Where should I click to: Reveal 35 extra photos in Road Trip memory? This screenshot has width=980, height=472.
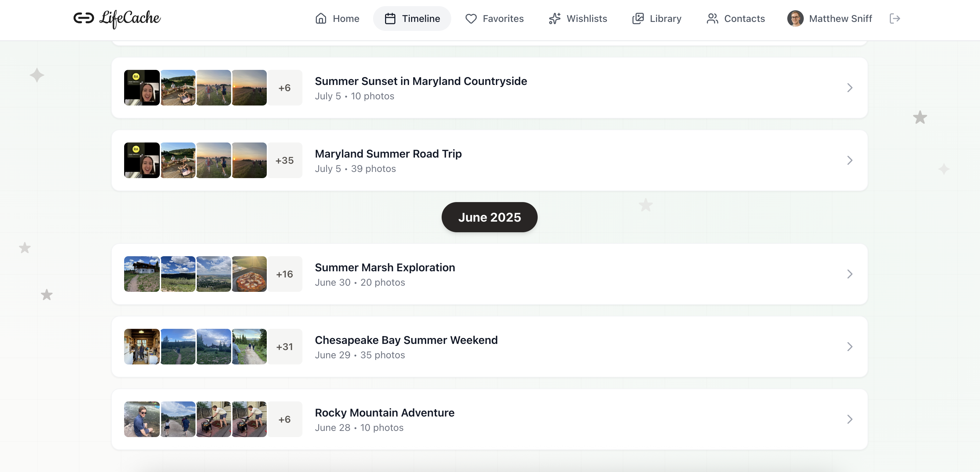pos(285,160)
